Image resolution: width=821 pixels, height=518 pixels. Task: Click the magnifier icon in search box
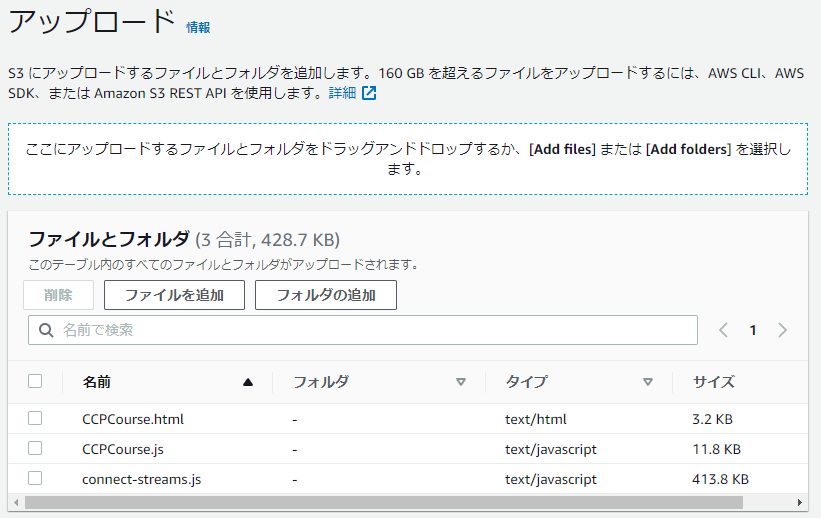46,330
